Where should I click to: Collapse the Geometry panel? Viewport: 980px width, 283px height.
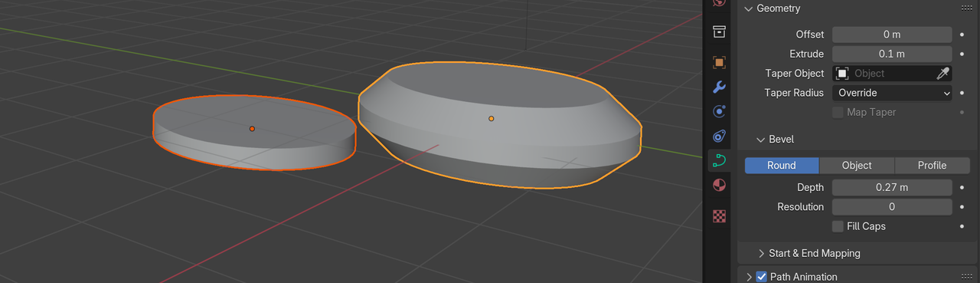click(748, 8)
